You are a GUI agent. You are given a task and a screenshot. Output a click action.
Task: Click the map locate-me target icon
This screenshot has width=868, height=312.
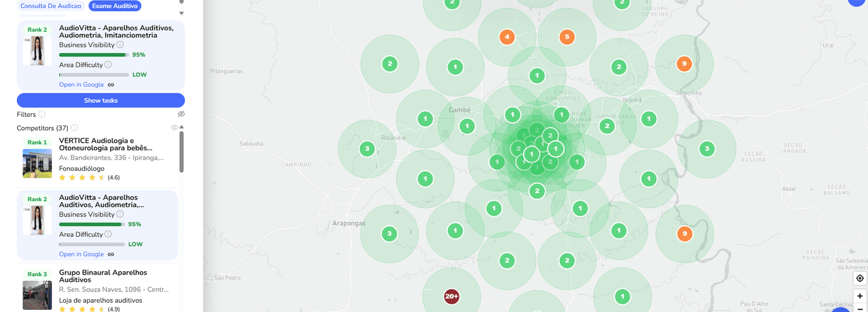coord(860,278)
